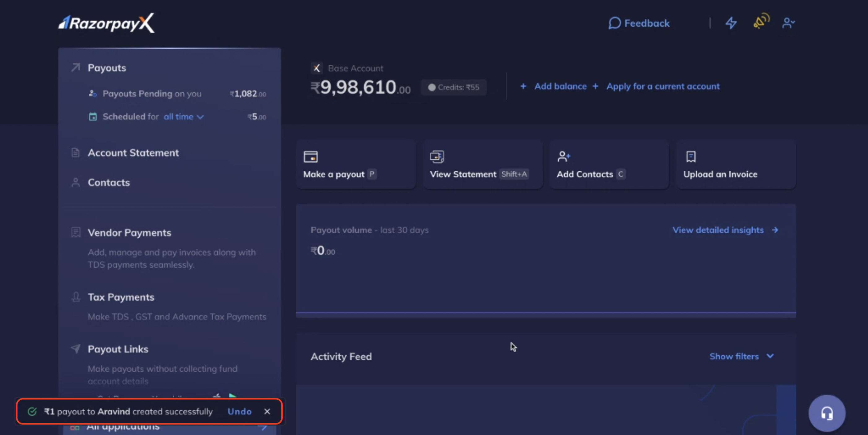The width and height of the screenshot is (868, 435).
Task: Open the user profile menu icon
Action: (788, 23)
